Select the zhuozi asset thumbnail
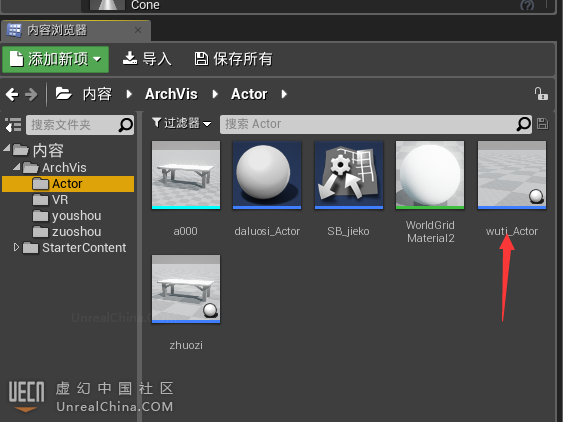This screenshot has width=563, height=422. (186, 289)
